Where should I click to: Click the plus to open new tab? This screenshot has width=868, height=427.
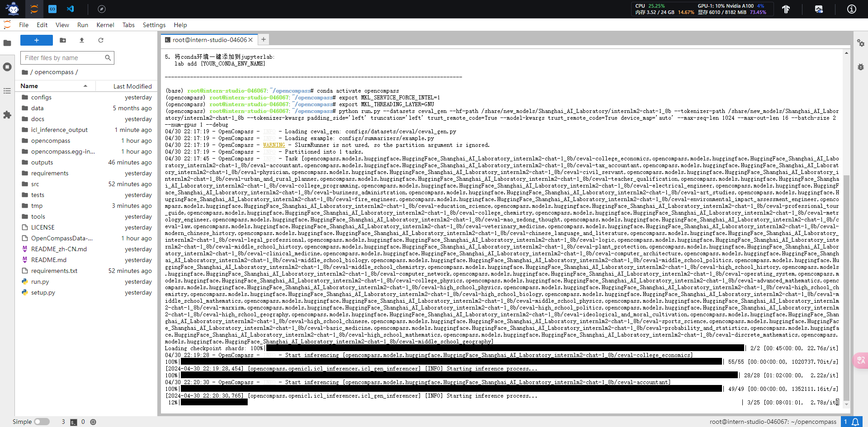click(264, 39)
